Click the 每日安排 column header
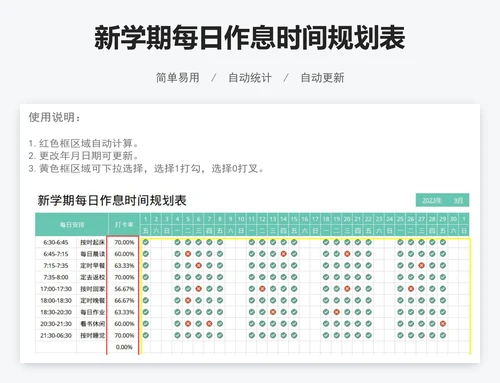The height and width of the screenshot is (383, 500). (x=72, y=225)
